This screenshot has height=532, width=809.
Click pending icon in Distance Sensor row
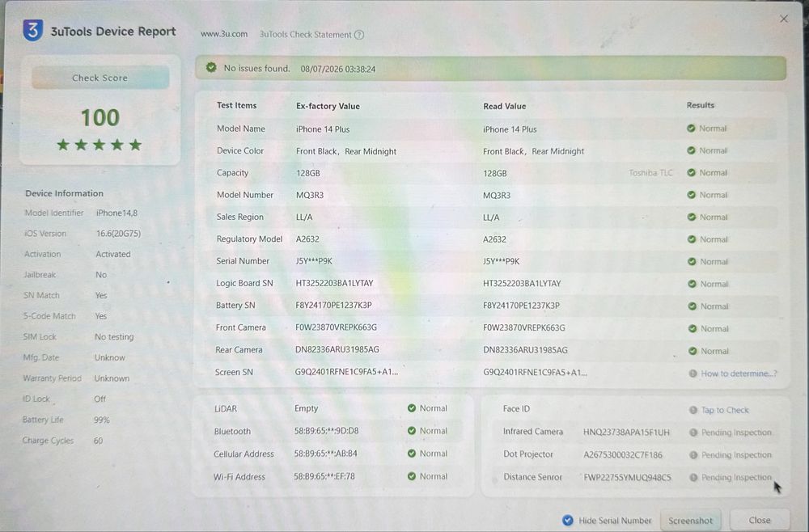(693, 477)
